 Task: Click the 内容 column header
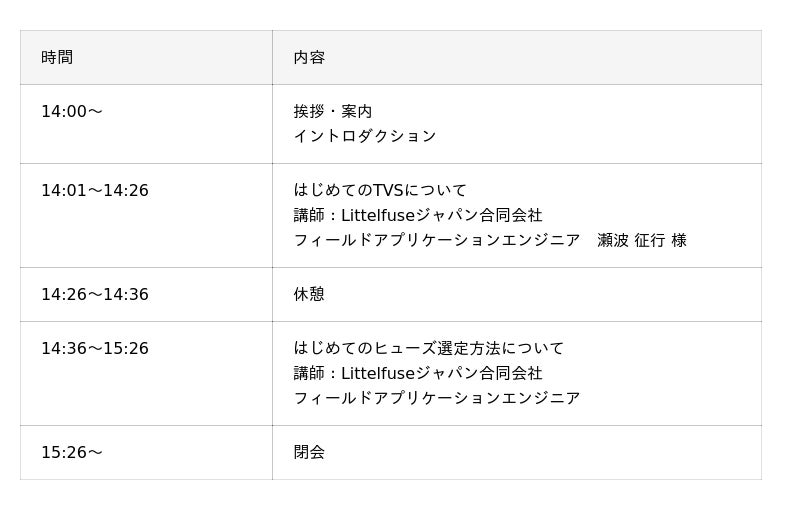(x=309, y=58)
